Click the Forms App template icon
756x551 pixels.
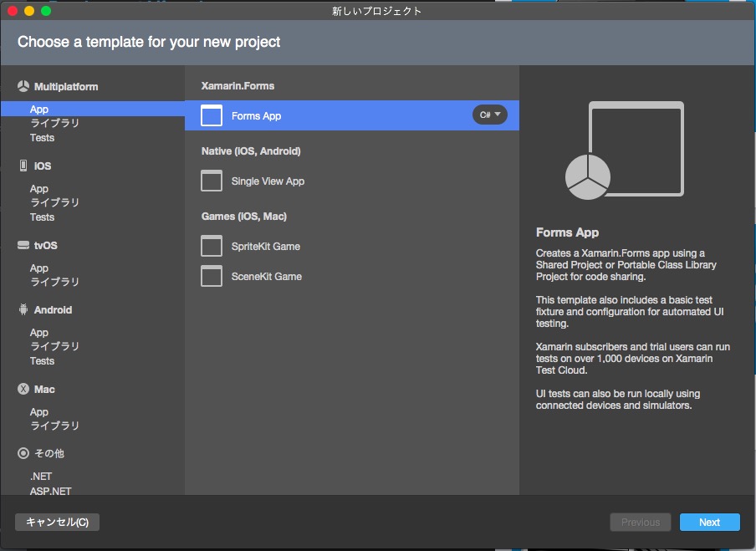pos(212,115)
